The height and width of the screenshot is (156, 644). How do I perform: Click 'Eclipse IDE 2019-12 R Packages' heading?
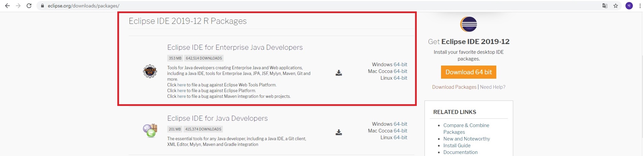[x=188, y=21]
